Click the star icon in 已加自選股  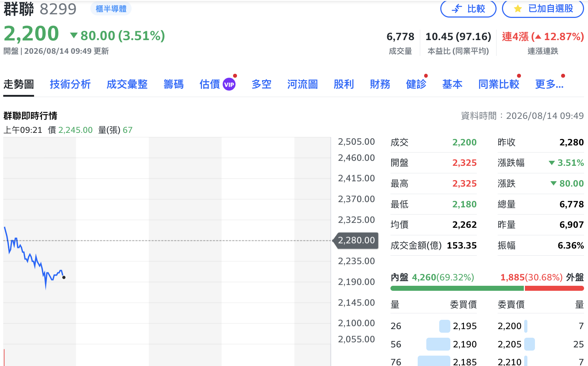click(518, 9)
